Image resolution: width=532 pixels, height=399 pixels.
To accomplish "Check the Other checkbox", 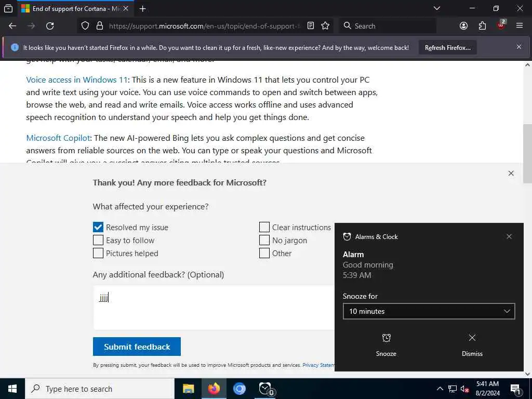I will tap(264, 253).
